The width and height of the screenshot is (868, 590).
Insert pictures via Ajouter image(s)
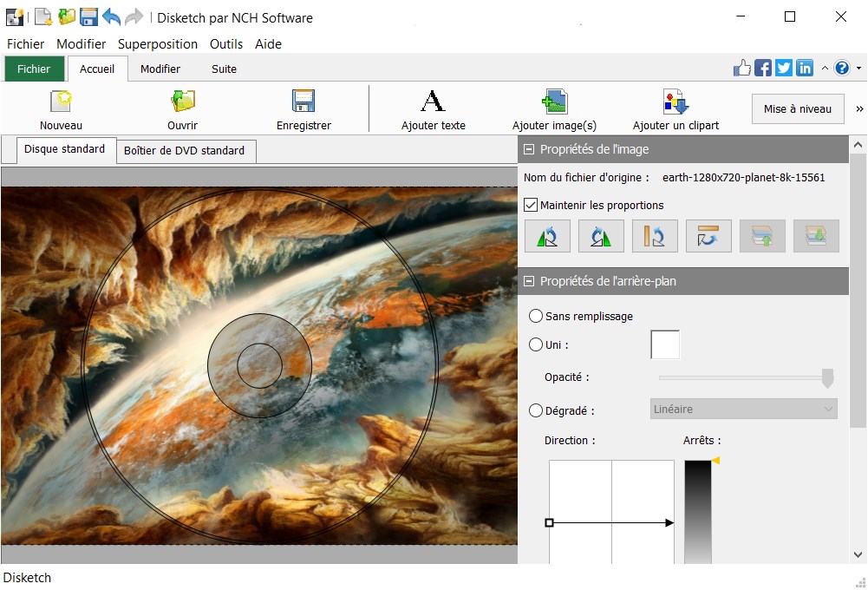click(554, 109)
